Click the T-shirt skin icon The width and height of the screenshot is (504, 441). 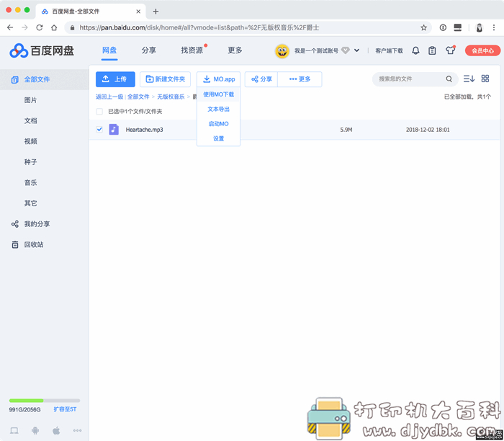coord(450,50)
